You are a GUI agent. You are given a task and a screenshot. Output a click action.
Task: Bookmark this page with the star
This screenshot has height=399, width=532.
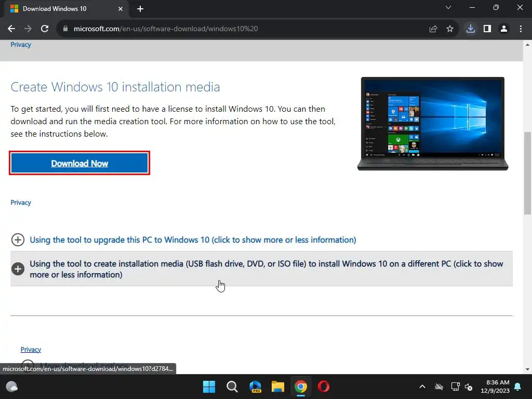coord(450,29)
